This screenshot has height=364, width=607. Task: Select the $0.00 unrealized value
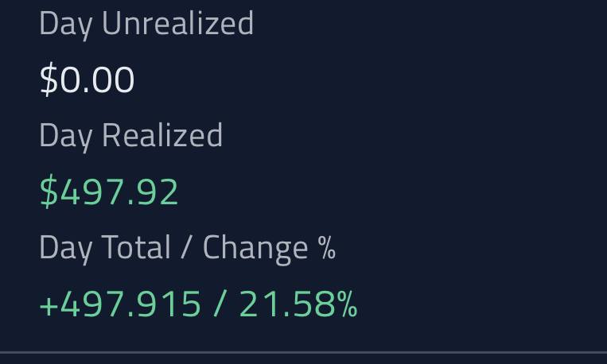[x=87, y=80]
